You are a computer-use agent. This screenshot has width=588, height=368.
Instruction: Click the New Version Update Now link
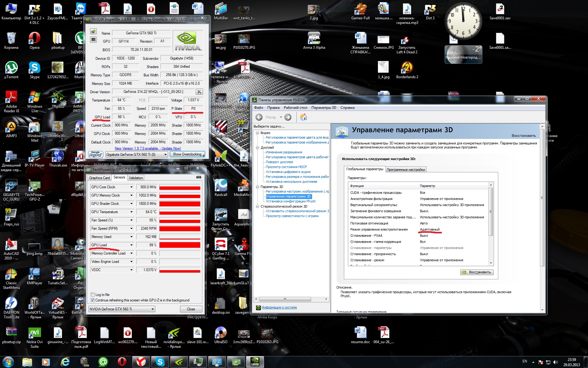click(148, 148)
